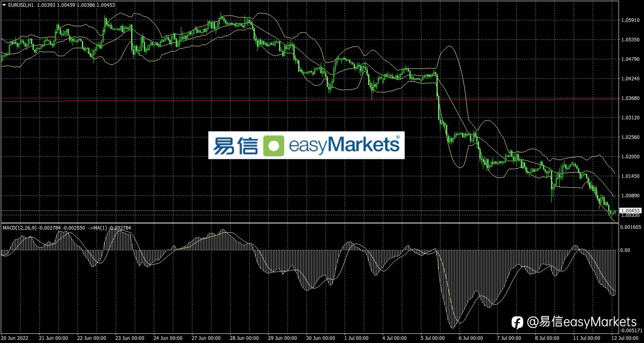Select the red horizontal line on the chart

point(310,100)
